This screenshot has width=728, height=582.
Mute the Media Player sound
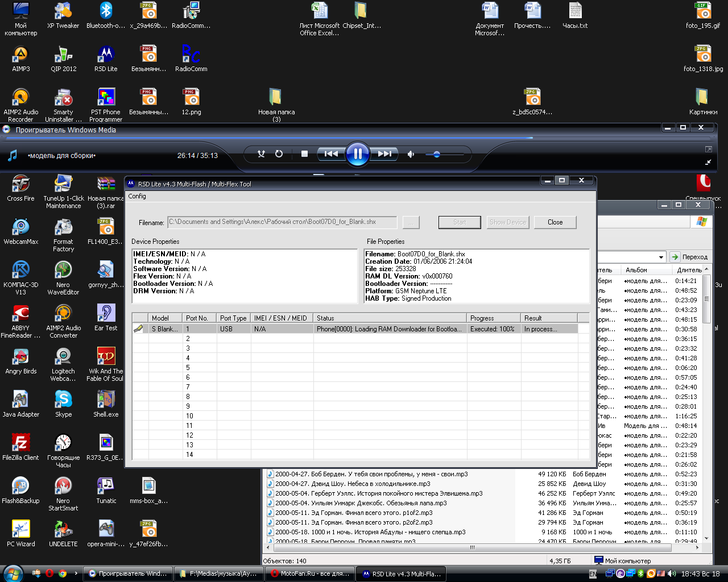click(x=411, y=154)
